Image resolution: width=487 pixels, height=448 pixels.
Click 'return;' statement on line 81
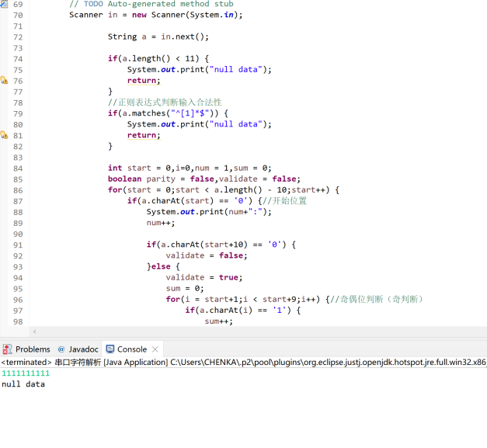pyautogui.click(x=144, y=135)
